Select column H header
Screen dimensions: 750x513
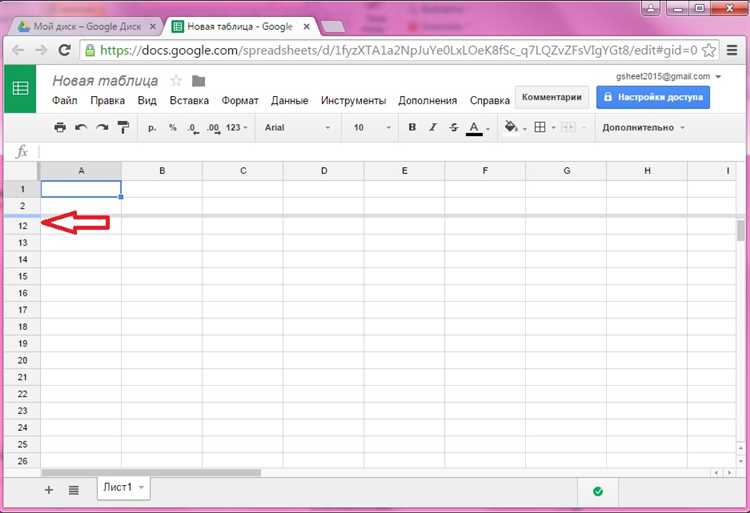click(x=647, y=171)
